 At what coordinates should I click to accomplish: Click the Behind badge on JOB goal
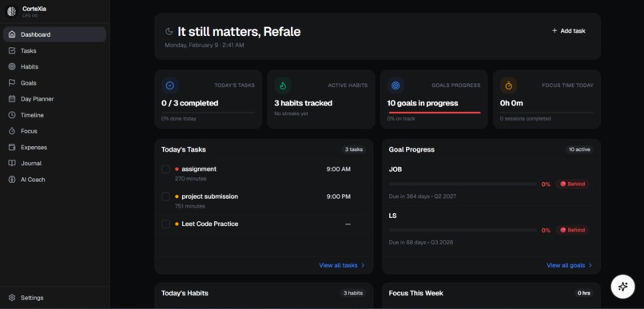coord(573,184)
